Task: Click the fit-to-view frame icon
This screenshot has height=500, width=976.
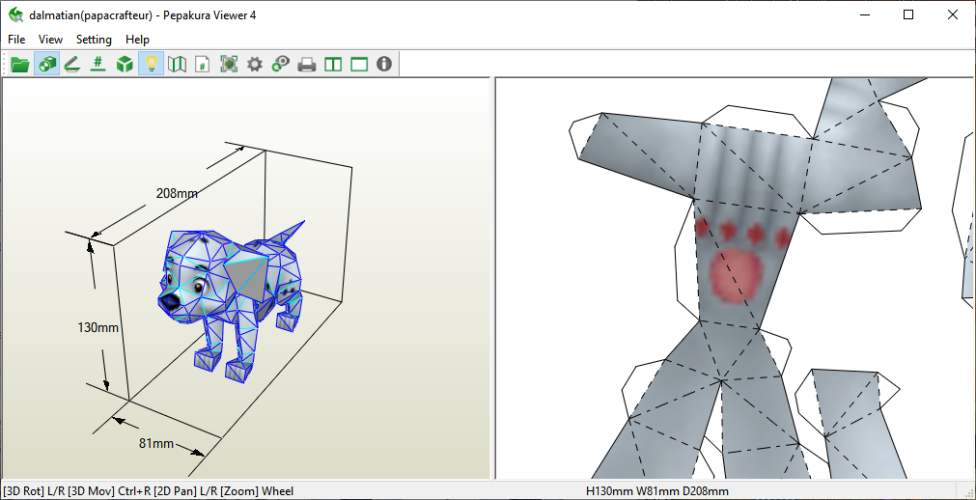Action: (x=229, y=64)
